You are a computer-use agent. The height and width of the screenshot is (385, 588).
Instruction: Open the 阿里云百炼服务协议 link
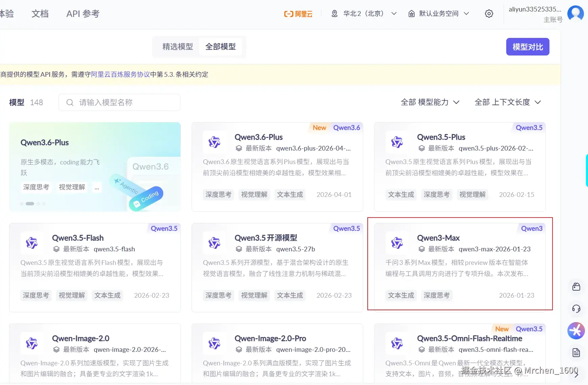[120, 74]
